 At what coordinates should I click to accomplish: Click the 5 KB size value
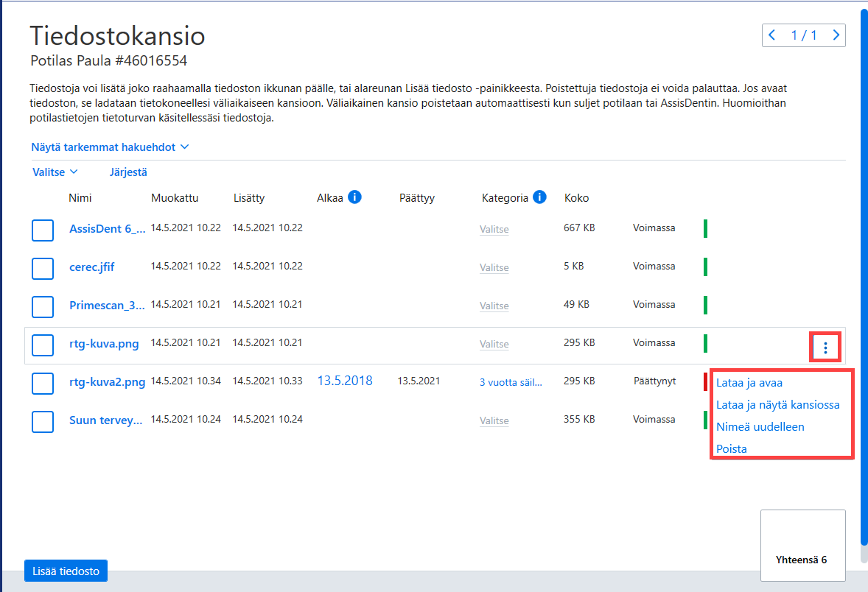[573, 266]
